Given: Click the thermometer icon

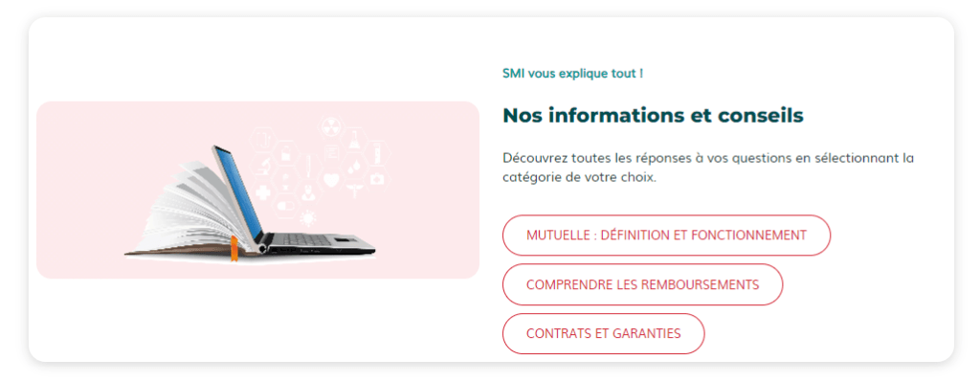Looking at the screenshot, I should (x=309, y=167).
